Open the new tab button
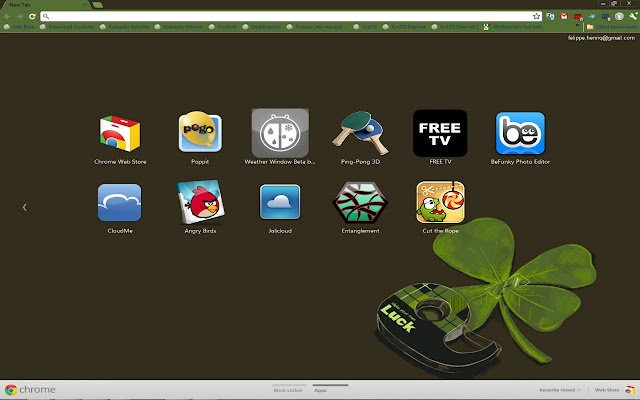 point(97,5)
